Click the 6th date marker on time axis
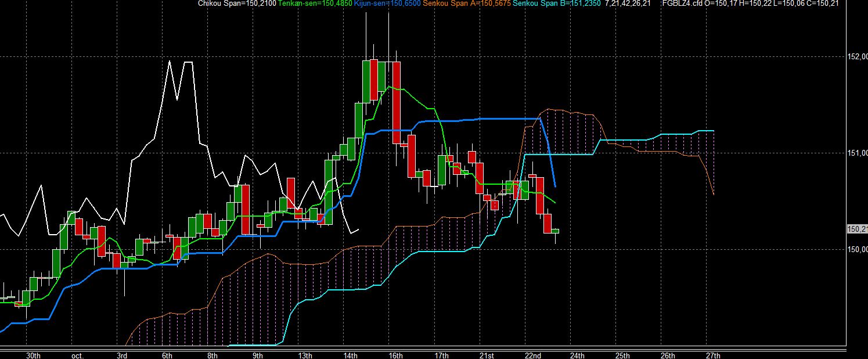 click(167, 356)
